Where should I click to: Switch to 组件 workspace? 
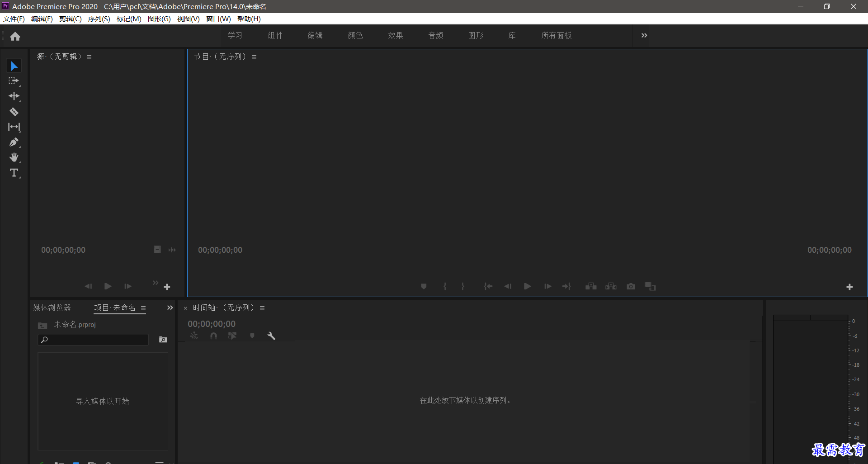(x=275, y=35)
